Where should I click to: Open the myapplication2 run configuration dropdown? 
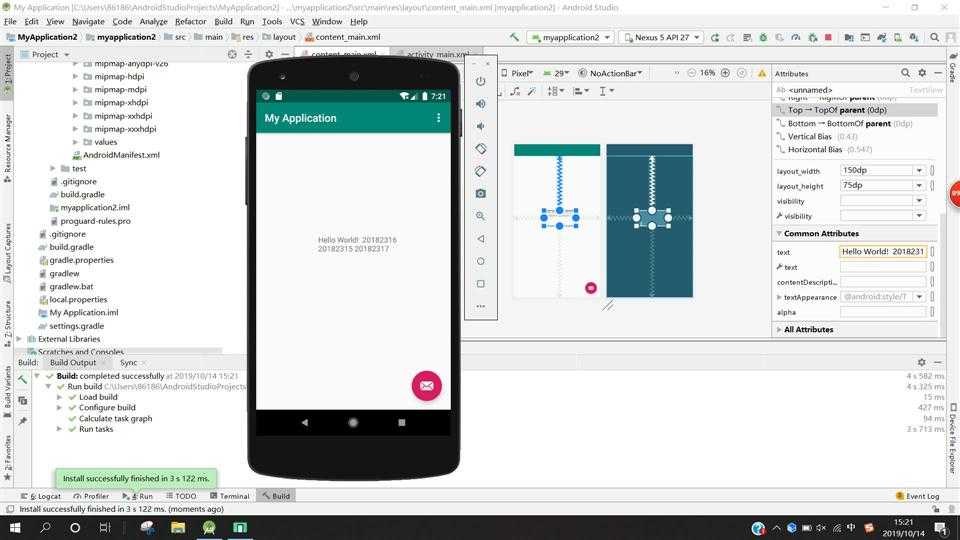pos(571,37)
